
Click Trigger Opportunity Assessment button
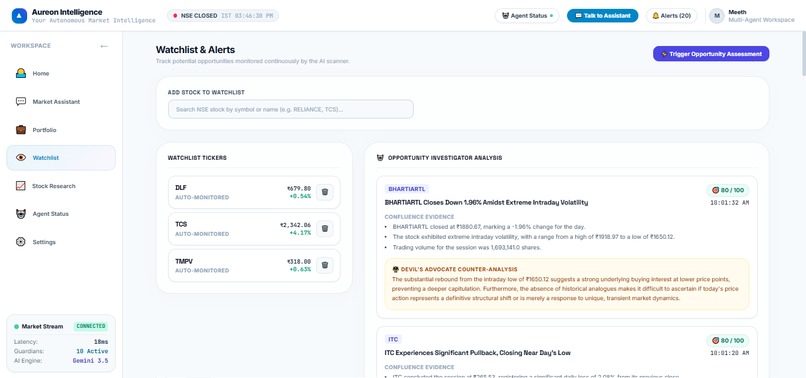[711, 54]
